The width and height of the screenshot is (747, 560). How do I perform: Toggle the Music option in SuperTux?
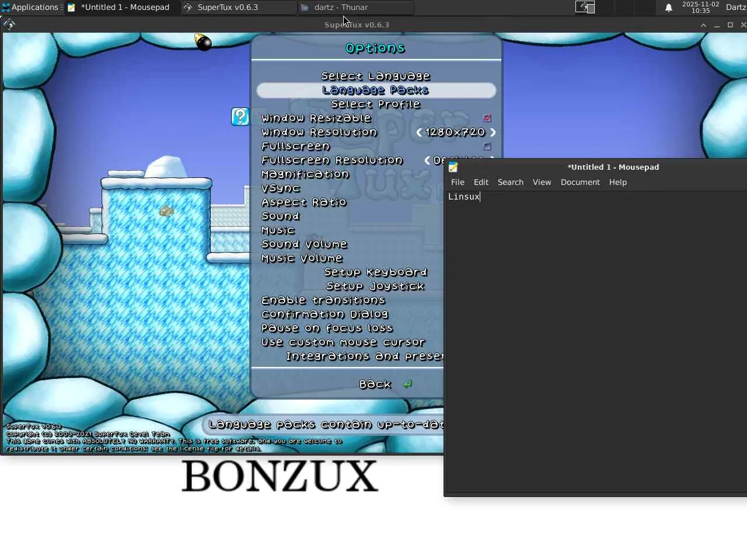[x=278, y=230]
